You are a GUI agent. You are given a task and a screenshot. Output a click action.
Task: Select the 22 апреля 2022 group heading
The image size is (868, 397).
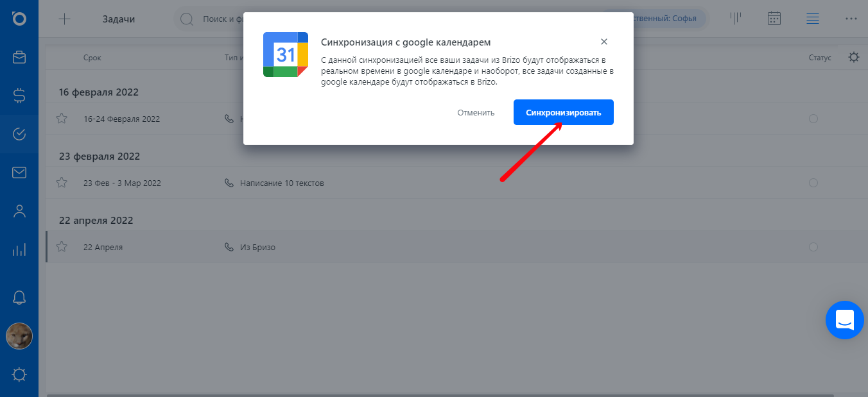96,220
